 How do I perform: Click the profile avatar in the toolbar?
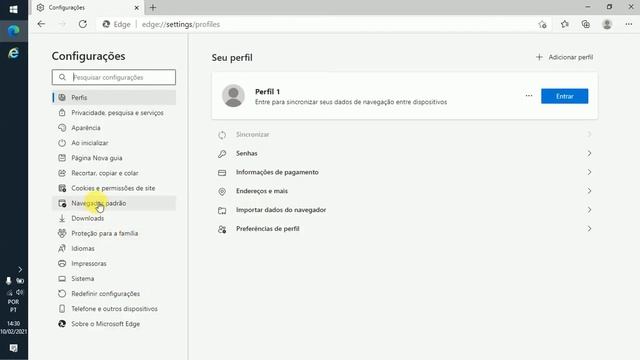[x=607, y=24]
